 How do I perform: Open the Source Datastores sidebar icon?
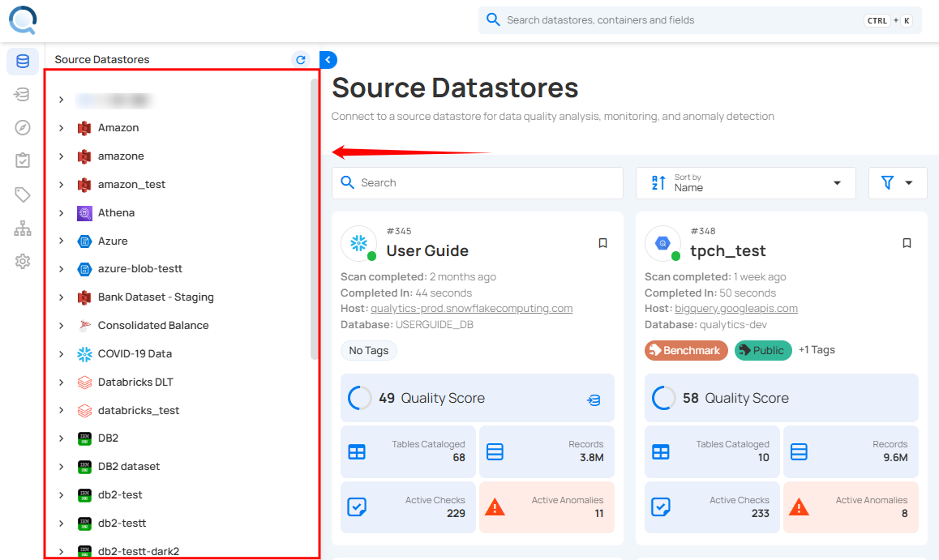coord(23,61)
